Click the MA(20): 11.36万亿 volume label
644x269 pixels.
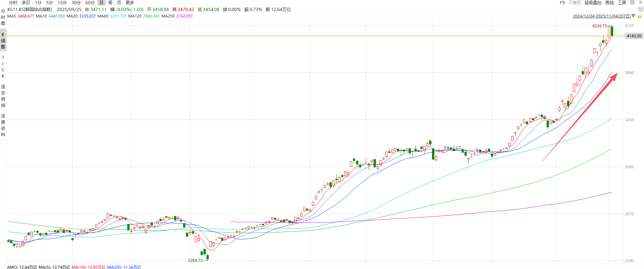pyautogui.click(x=124, y=267)
